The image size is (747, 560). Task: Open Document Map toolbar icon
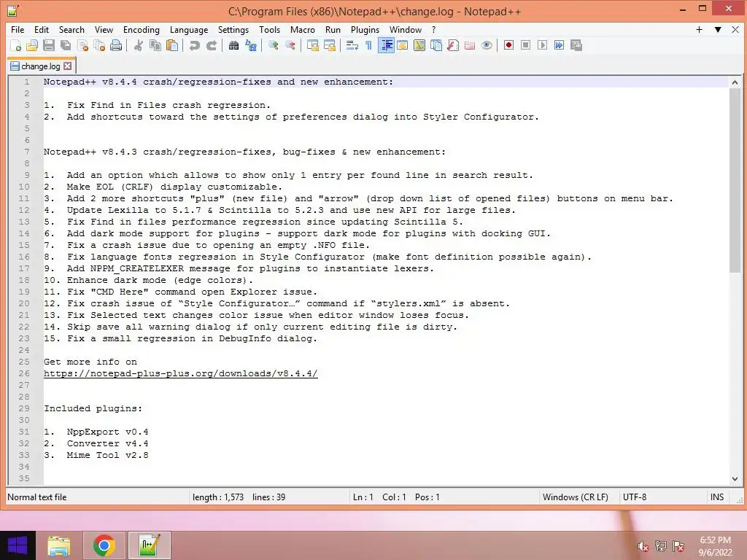(x=419, y=45)
